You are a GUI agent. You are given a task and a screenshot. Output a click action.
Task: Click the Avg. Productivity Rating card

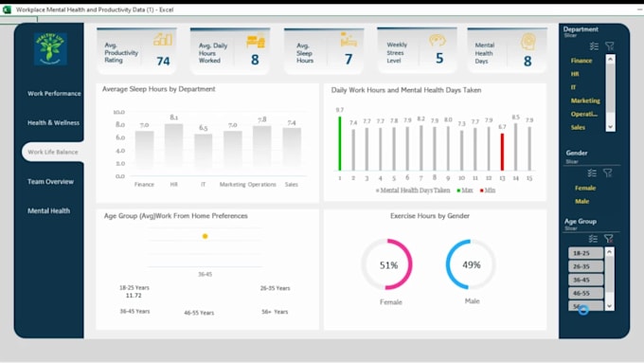tap(136, 51)
